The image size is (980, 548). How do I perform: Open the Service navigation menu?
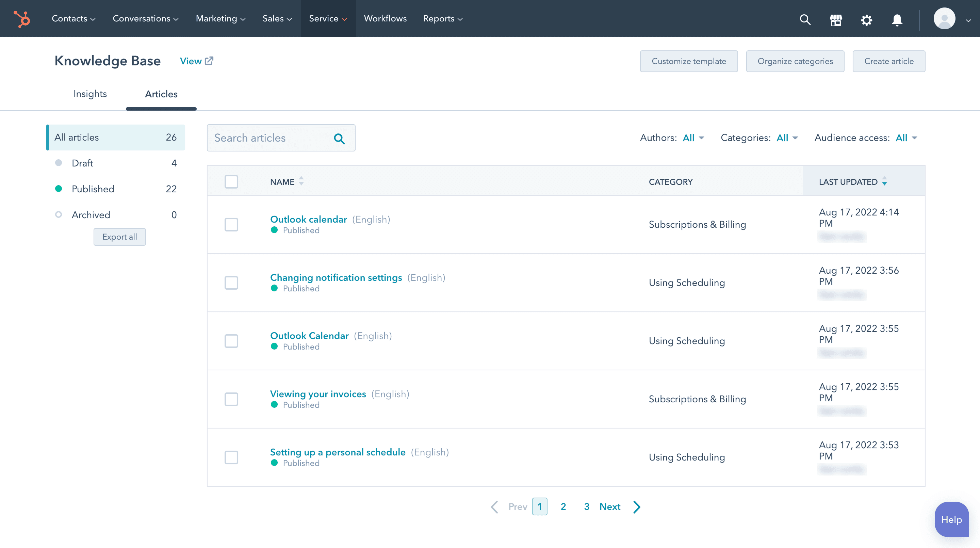pyautogui.click(x=328, y=19)
